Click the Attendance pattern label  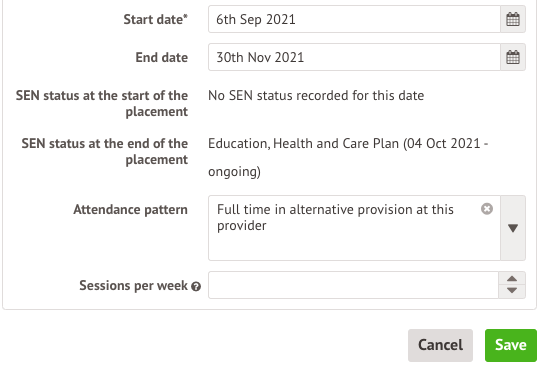pos(131,209)
